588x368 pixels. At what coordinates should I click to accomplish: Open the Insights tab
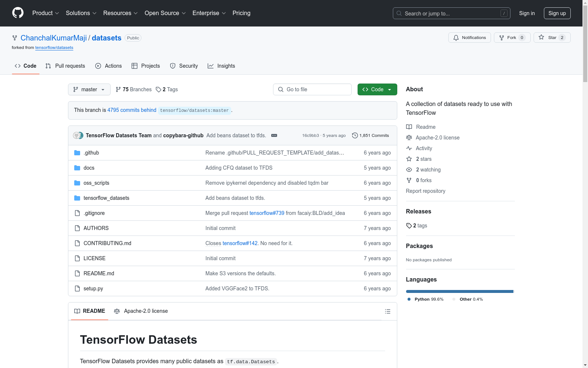coord(221,66)
